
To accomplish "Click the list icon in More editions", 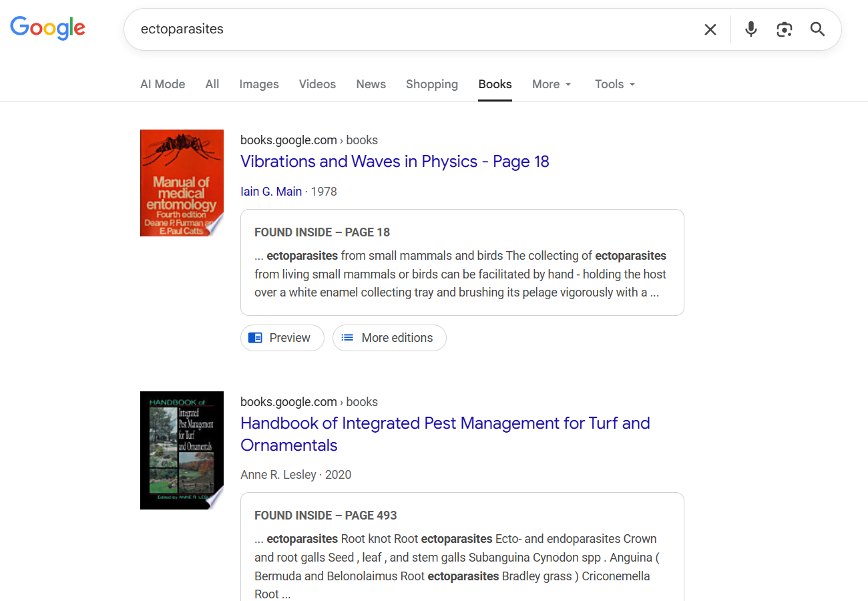I will (x=347, y=338).
